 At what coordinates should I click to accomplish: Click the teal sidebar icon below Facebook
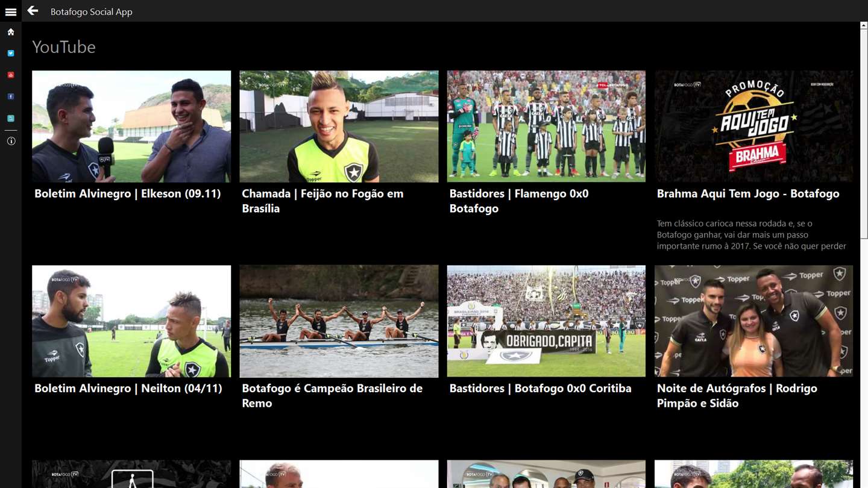[11, 119]
